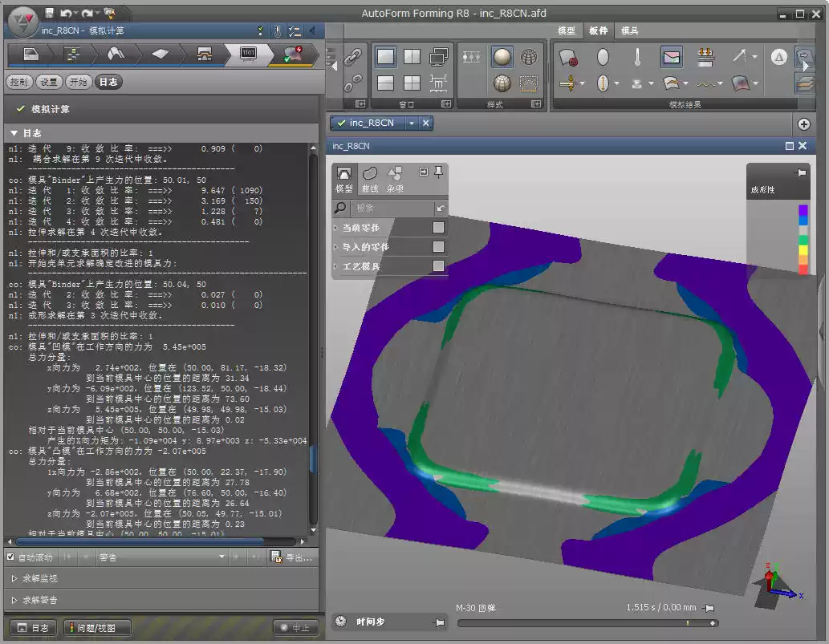
Task: Select the wireframe globe display style icon
Action: click(x=529, y=56)
